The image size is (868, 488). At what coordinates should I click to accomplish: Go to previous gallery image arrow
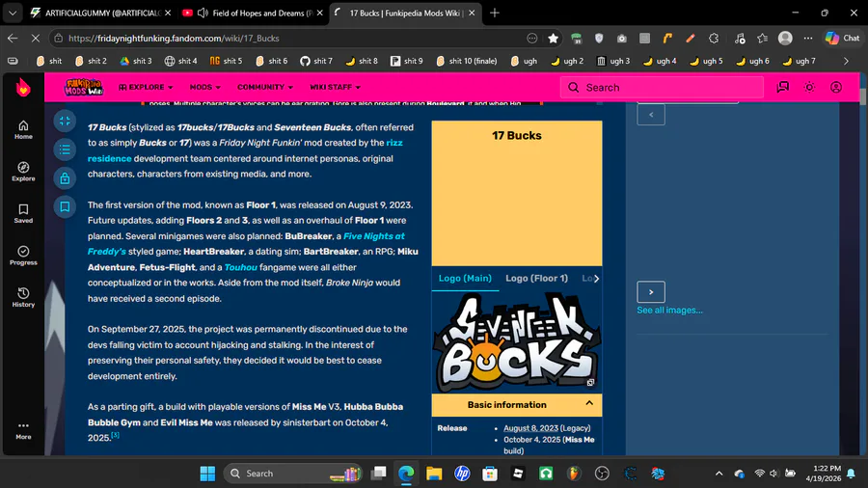pos(651,115)
